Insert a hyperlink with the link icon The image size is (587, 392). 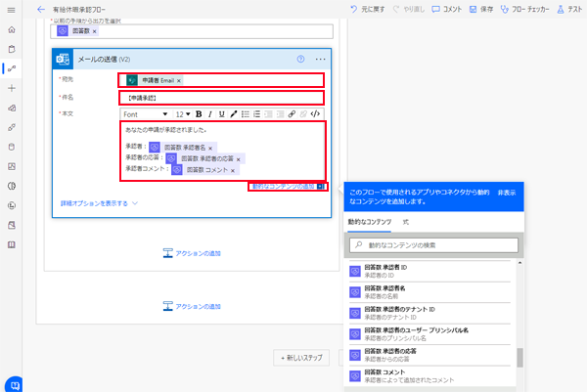[292, 114]
